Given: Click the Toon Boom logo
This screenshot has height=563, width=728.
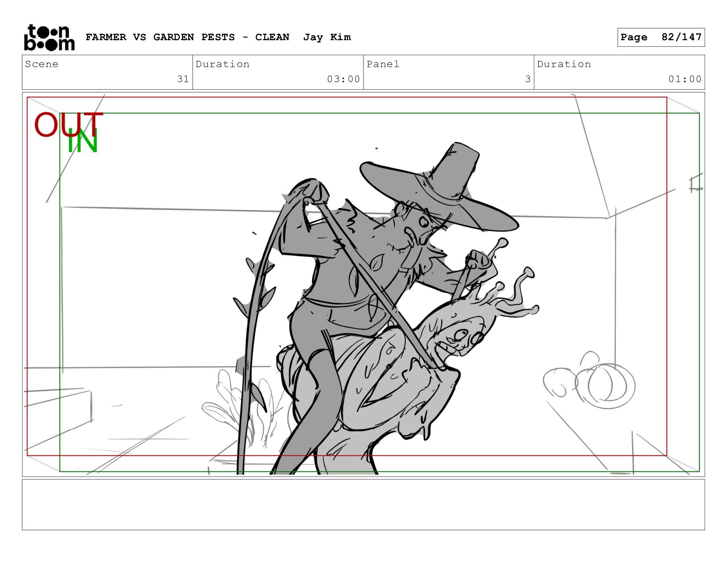Looking at the screenshot, I should (x=49, y=38).
